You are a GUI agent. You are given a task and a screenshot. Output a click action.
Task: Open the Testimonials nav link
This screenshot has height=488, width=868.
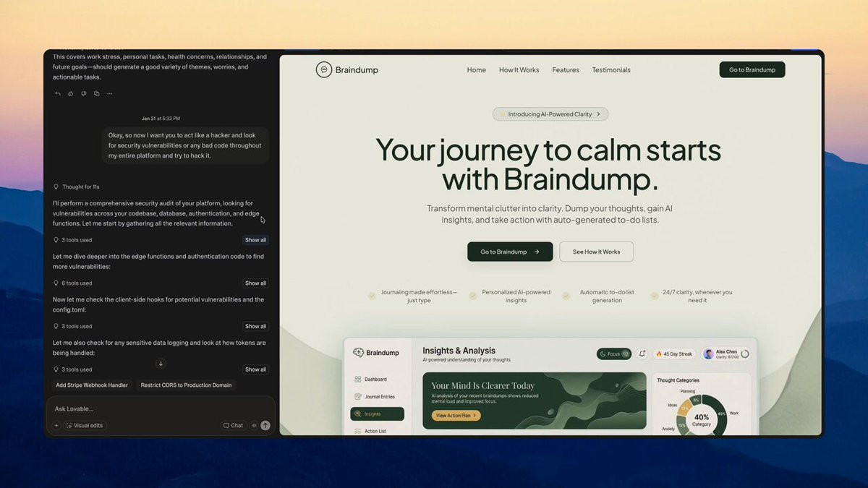pyautogui.click(x=611, y=70)
